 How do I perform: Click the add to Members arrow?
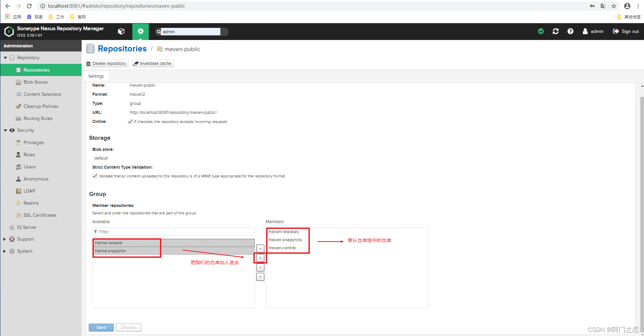point(260,258)
